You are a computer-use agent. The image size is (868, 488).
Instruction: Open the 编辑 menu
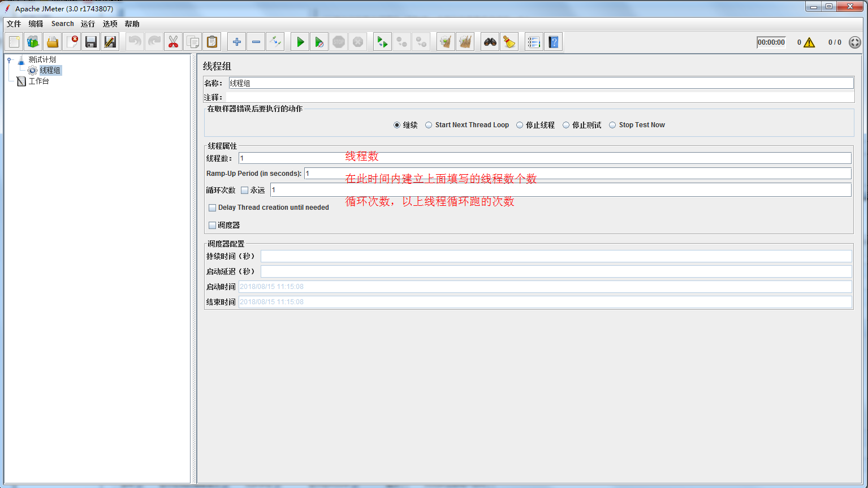click(x=36, y=24)
